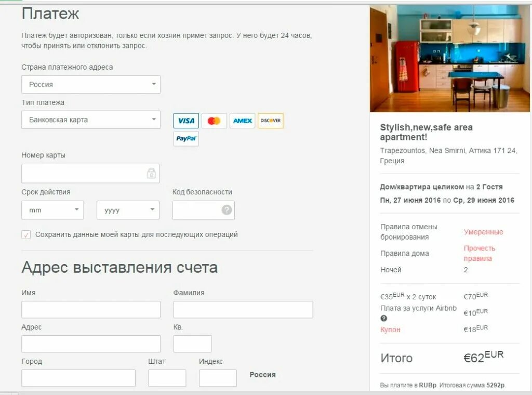The height and width of the screenshot is (395, 532).
Task: Click the Купон link
Action: [391, 330]
